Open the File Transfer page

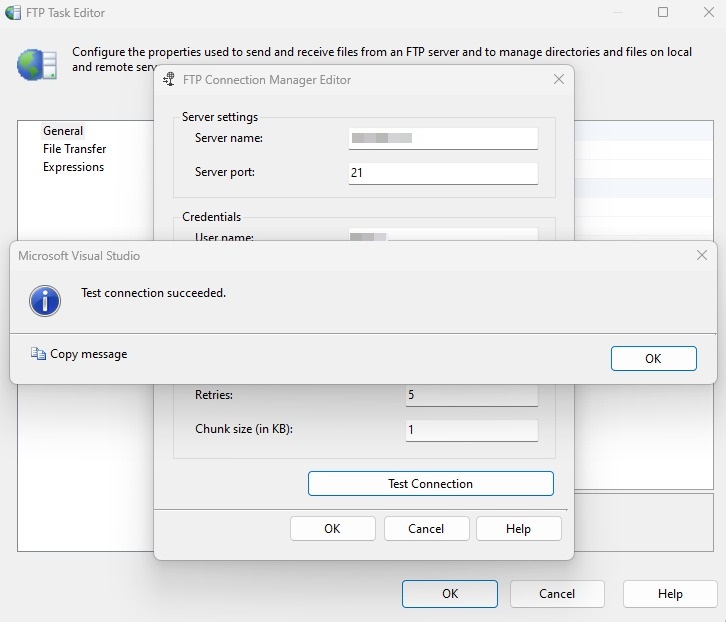tap(75, 149)
